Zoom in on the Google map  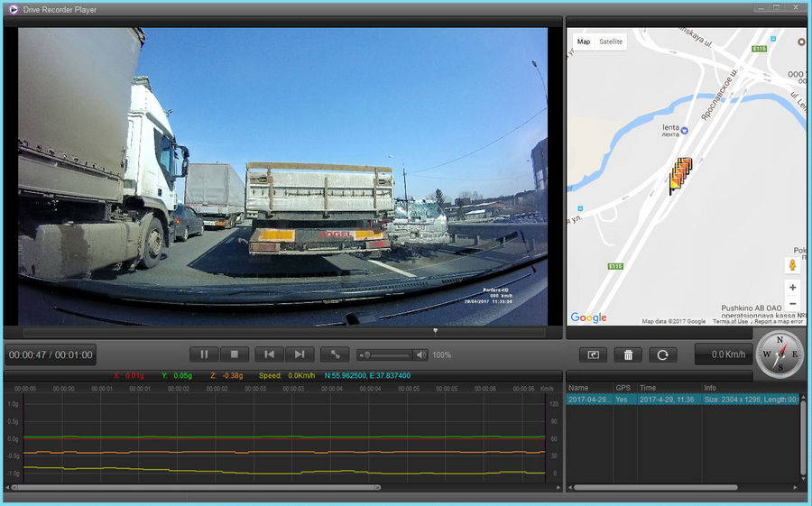tap(792, 288)
